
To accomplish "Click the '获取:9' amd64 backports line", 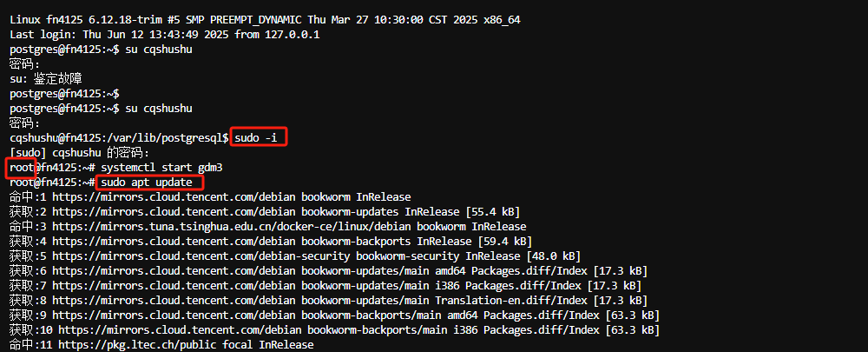I will [x=334, y=315].
